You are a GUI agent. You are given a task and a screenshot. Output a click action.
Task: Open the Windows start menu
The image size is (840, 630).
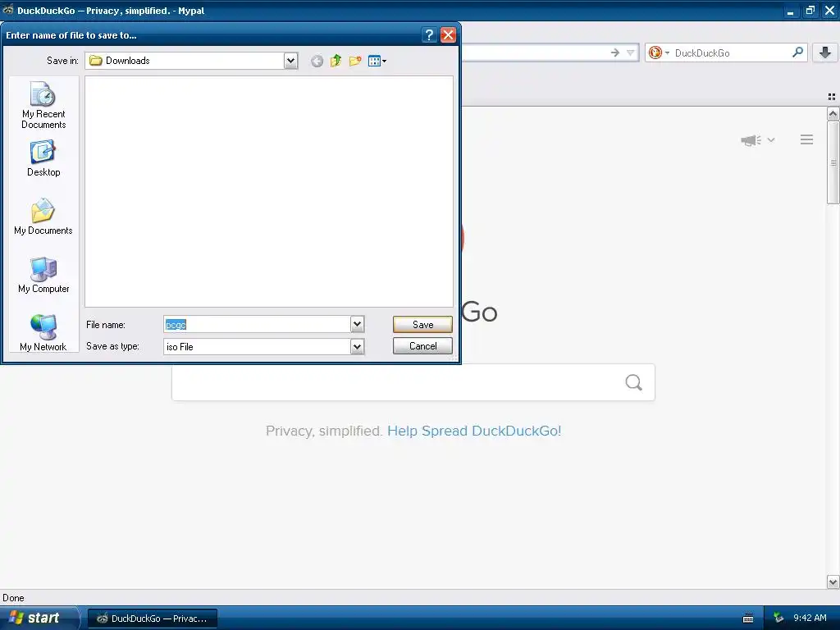(39, 618)
